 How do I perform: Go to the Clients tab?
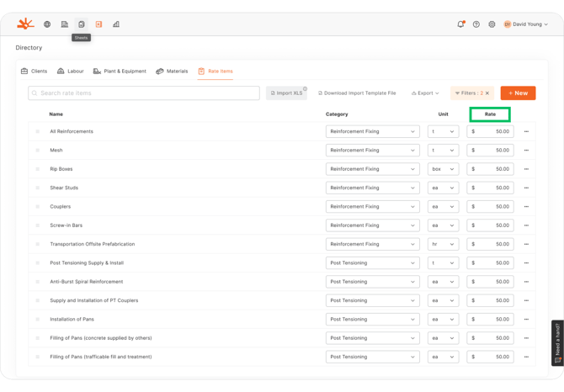34,72
